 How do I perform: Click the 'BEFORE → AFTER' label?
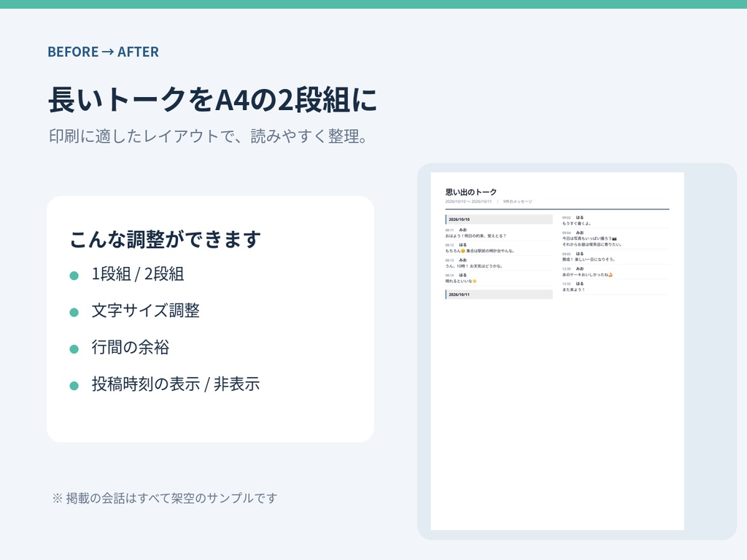pyautogui.click(x=103, y=52)
